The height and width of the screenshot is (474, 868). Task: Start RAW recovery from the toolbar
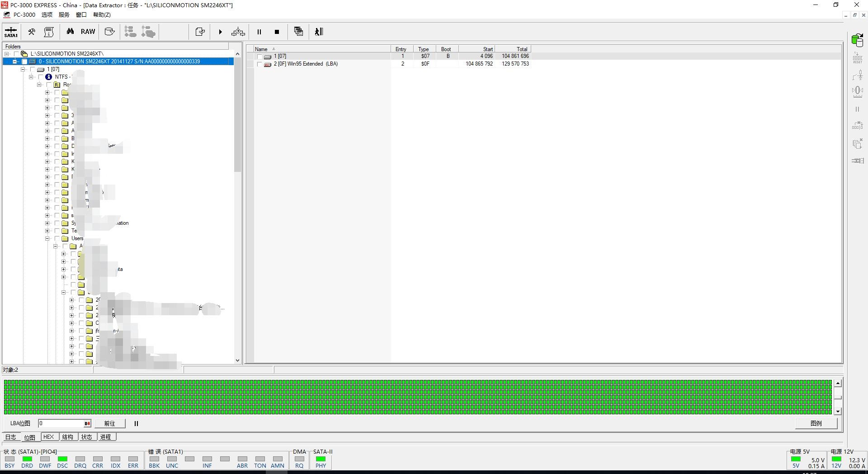coord(88,32)
